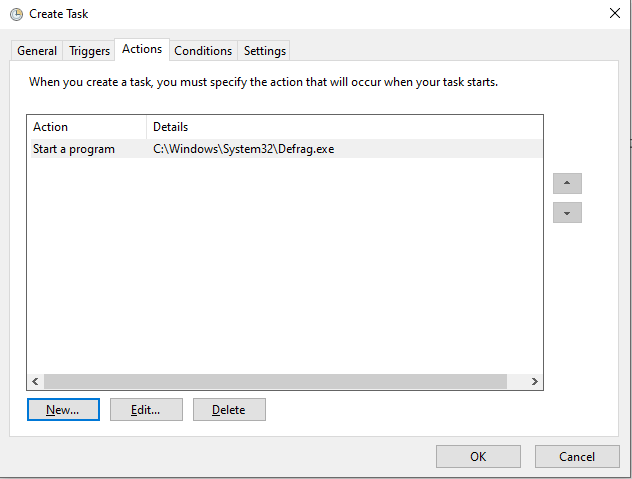The image size is (632, 479).
Task: Open the Settings tab
Action: click(265, 51)
